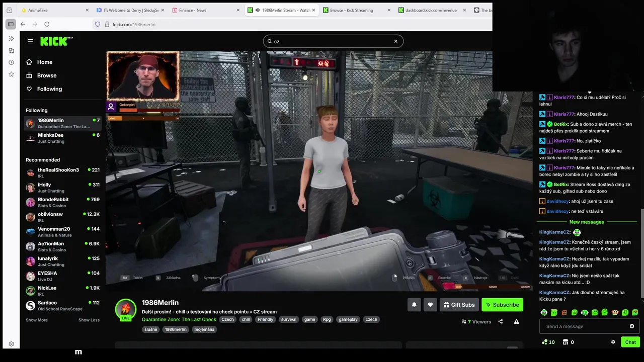Collapse recommended list with Show Less
Image resolution: width=644 pixels, height=362 pixels.
tap(89, 320)
